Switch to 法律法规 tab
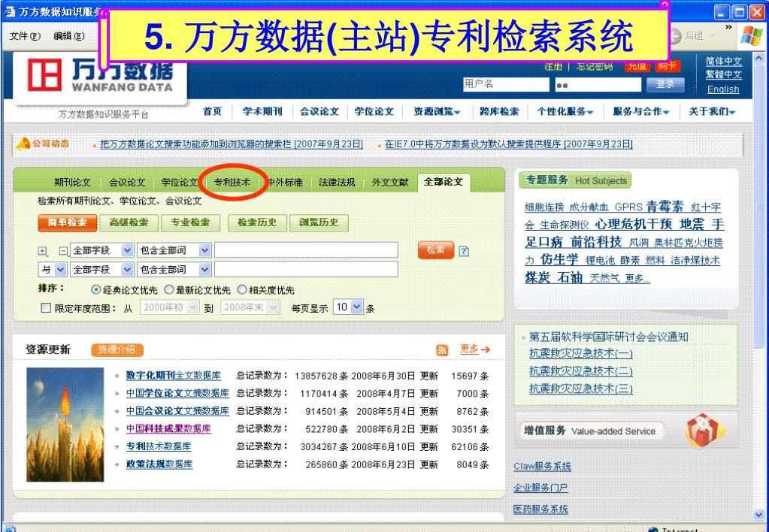This screenshot has height=532, width=769. click(x=337, y=183)
